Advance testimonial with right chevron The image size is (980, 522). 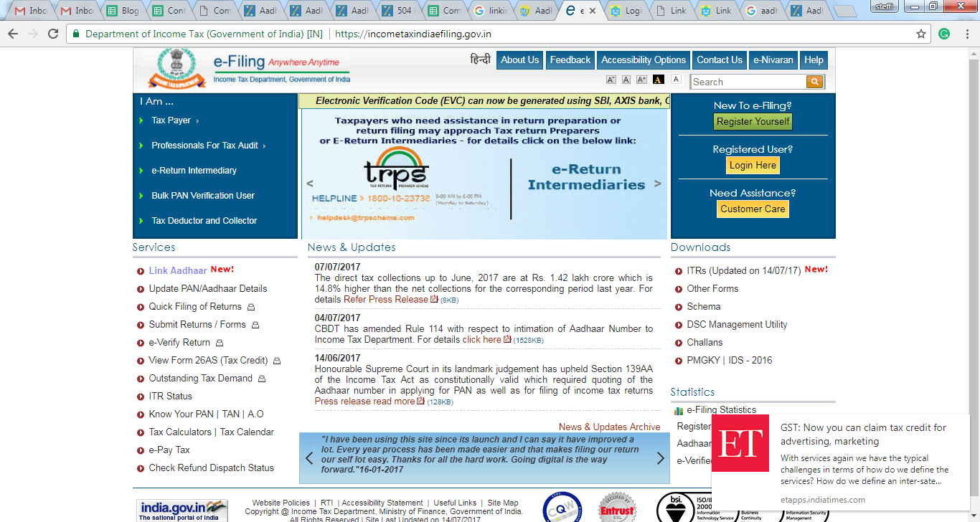(660, 458)
